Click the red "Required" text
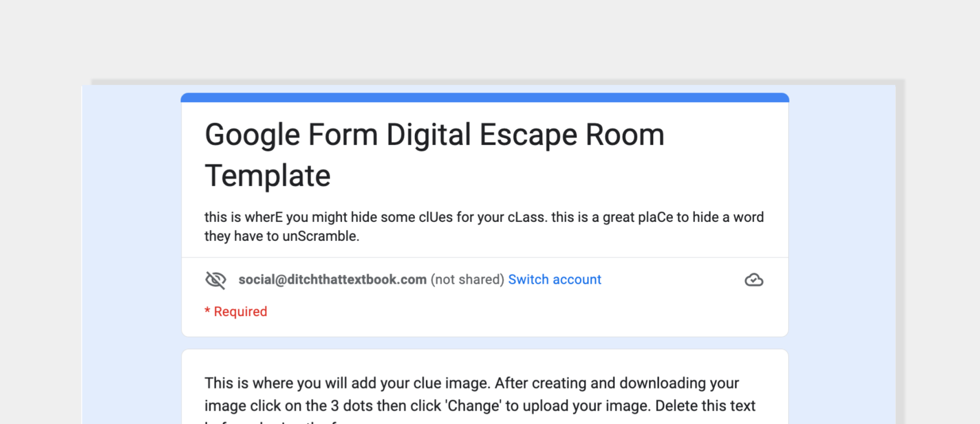 (240, 312)
